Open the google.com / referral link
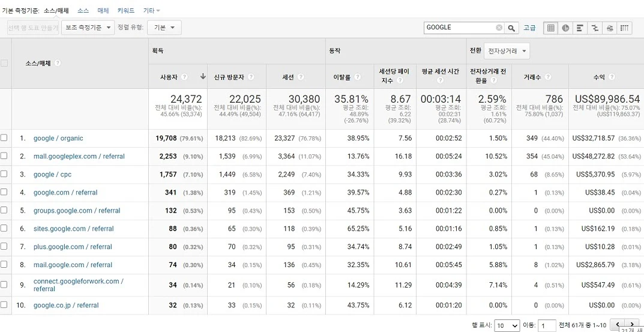644x332 pixels. pos(65,192)
